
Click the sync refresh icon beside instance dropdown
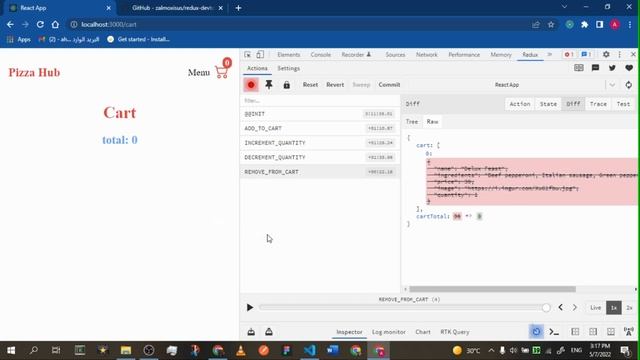tap(629, 85)
